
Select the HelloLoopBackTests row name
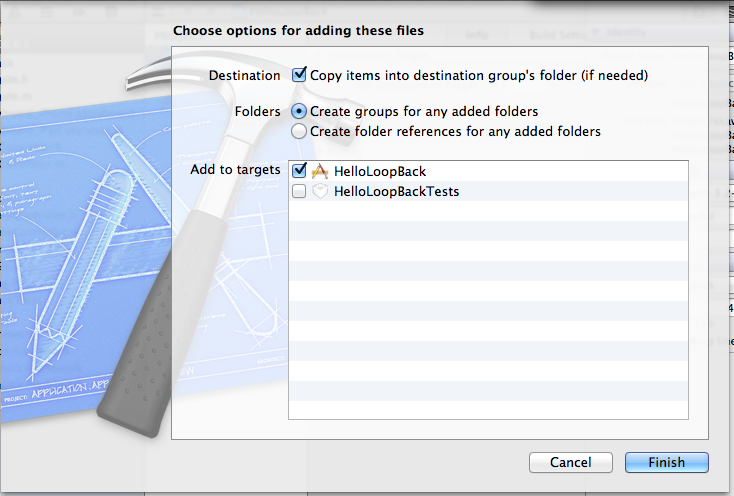click(396, 192)
